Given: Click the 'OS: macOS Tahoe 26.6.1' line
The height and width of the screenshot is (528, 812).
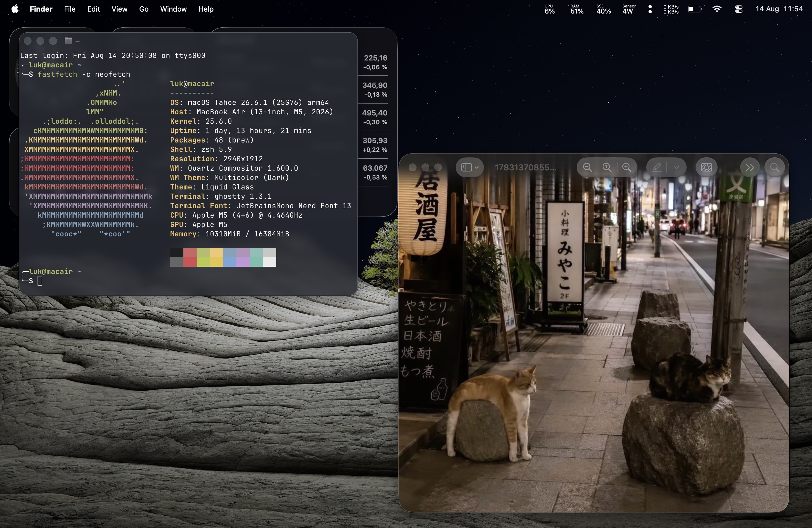Looking at the screenshot, I should (250, 102).
